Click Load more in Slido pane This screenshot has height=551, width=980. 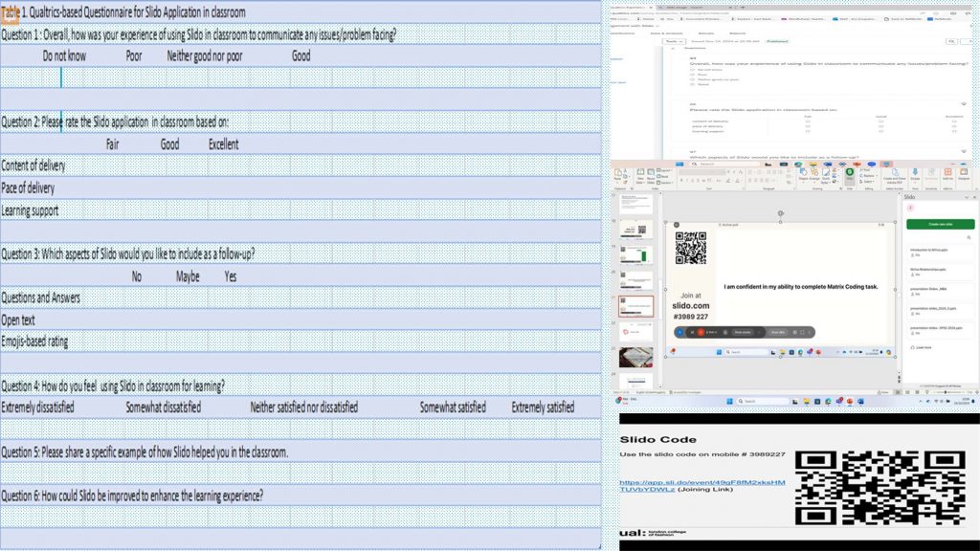coord(923,347)
